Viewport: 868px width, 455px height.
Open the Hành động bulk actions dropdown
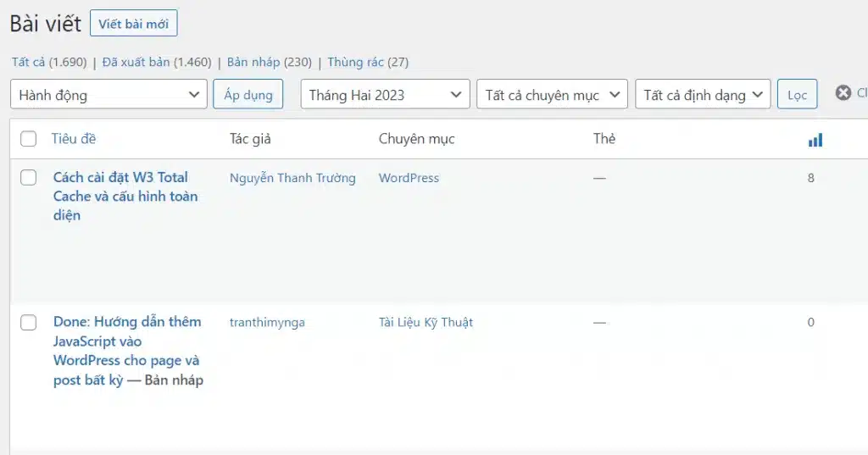tap(108, 94)
